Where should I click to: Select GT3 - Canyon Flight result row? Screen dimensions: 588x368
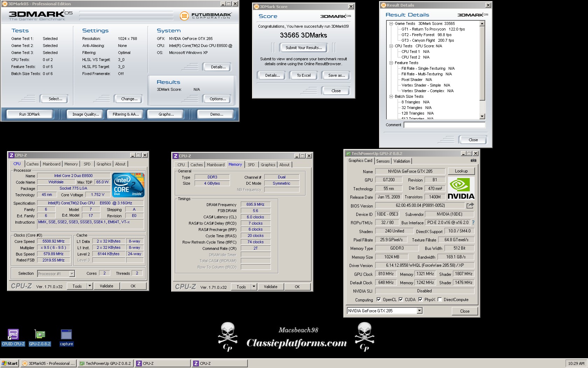click(x=428, y=40)
